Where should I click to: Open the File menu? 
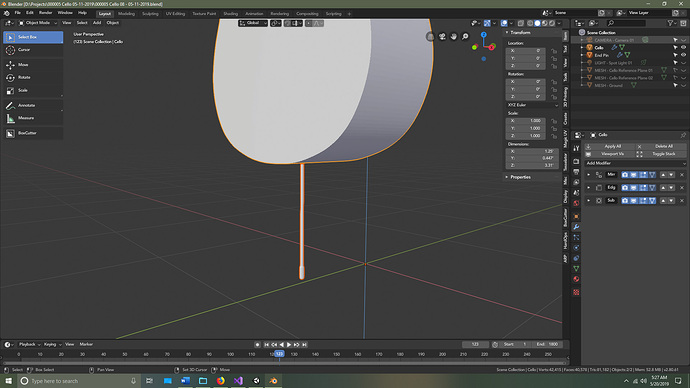point(18,13)
